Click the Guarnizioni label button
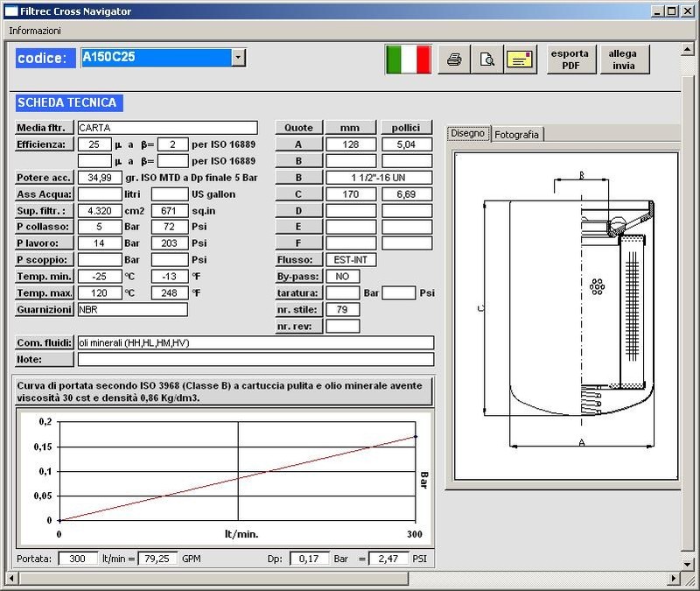This screenshot has height=591, width=700. 44,310
